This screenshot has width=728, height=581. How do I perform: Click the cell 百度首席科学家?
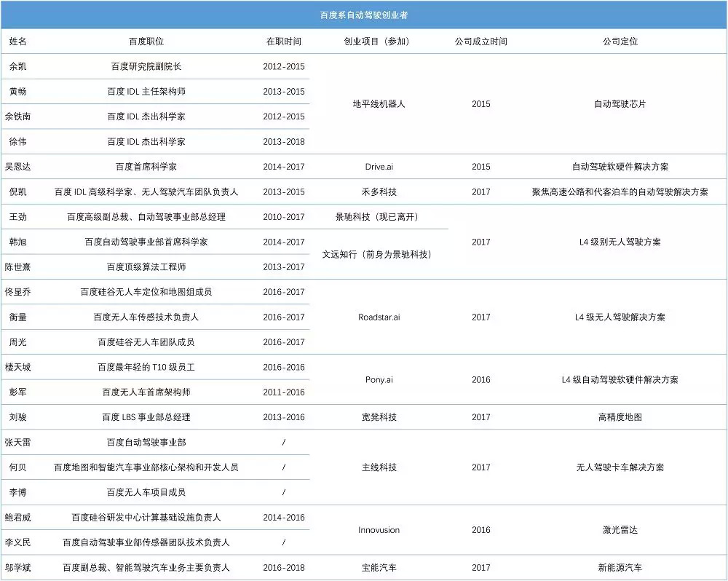click(146, 167)
